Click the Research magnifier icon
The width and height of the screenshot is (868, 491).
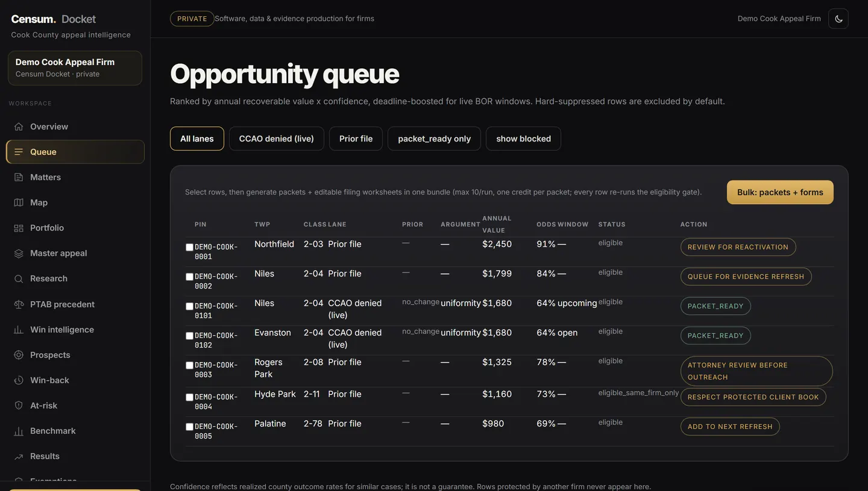19,278
